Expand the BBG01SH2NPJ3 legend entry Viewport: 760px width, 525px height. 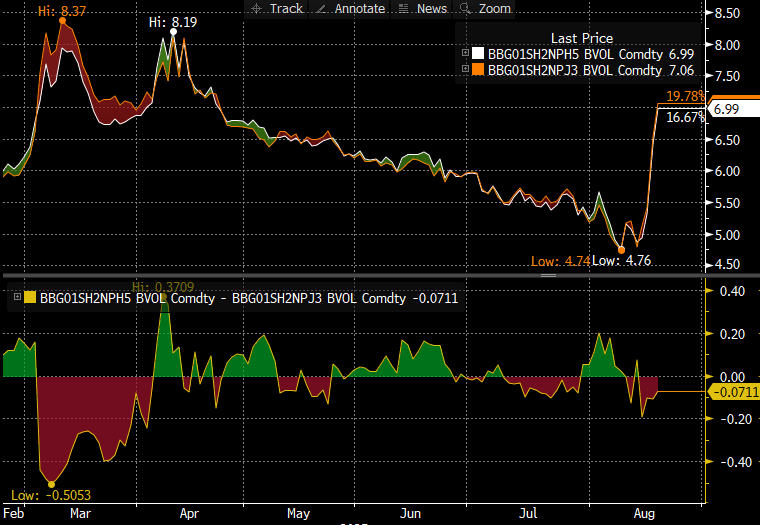(x=465, y=69)
